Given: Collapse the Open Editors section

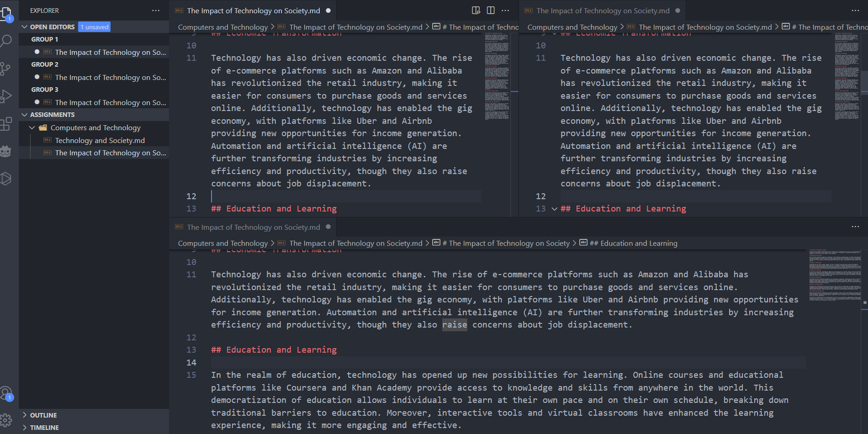Looking at the screenshot, I should pyautogui.click(x=24, y=27).
